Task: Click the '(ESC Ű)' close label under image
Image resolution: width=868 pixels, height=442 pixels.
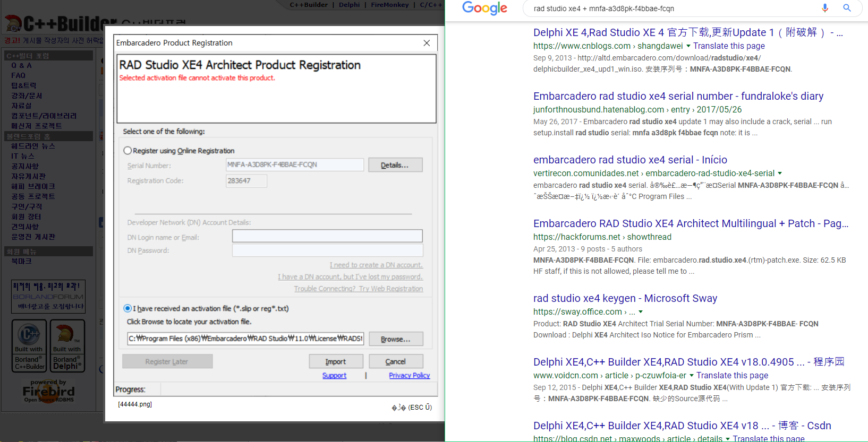Action: 412,408
